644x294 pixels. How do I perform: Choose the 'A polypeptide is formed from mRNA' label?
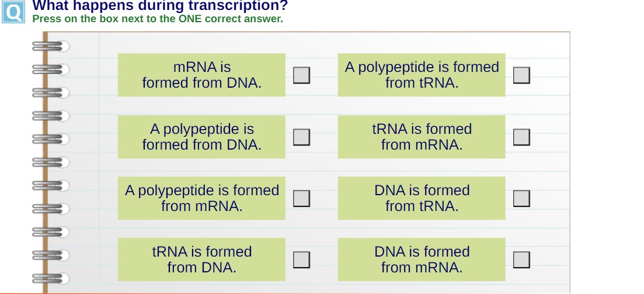pos(201,198)
